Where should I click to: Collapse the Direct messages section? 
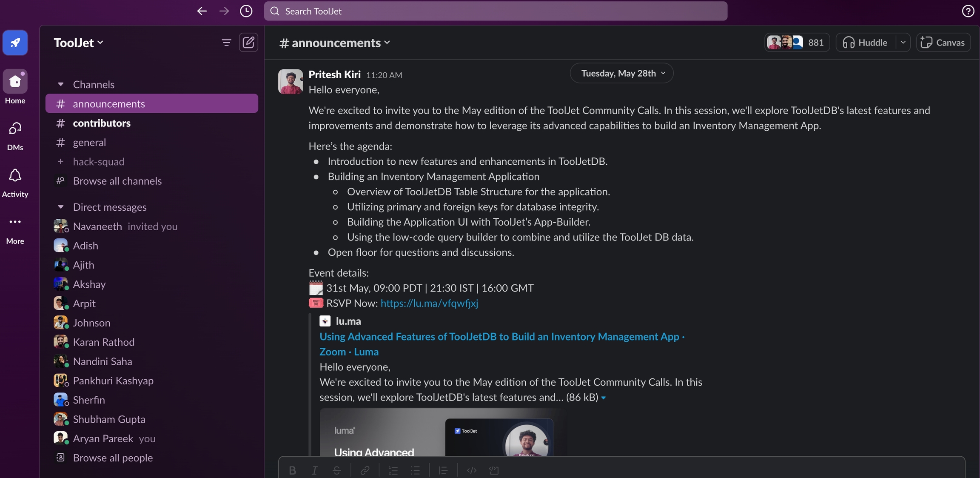point(61,207)
